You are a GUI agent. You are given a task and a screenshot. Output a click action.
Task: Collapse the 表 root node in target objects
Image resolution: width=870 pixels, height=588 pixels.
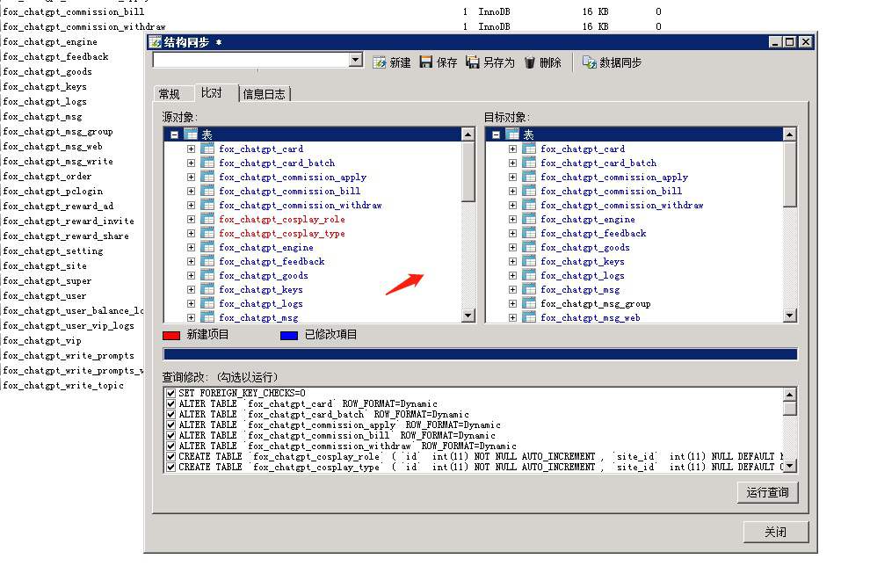[x=497, y=134]
